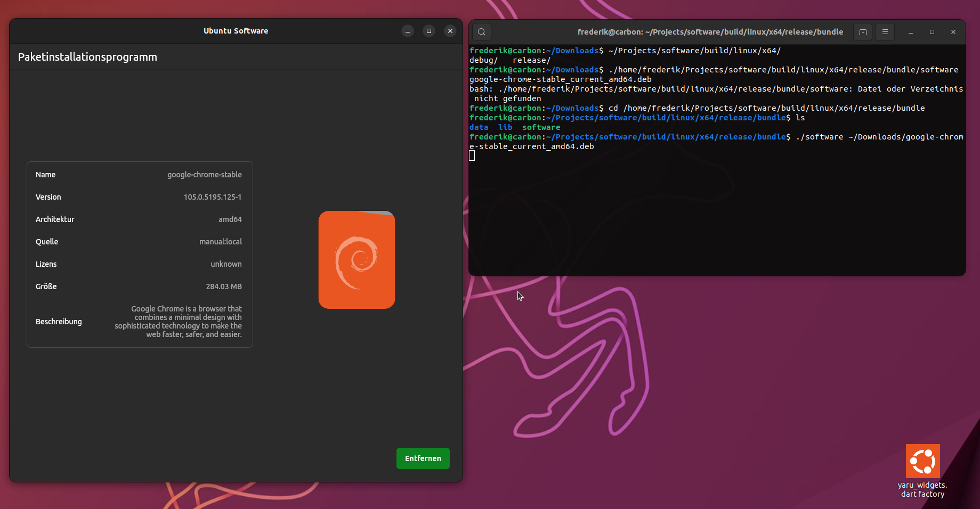Click the amd64 architecture value

[230, 219]
